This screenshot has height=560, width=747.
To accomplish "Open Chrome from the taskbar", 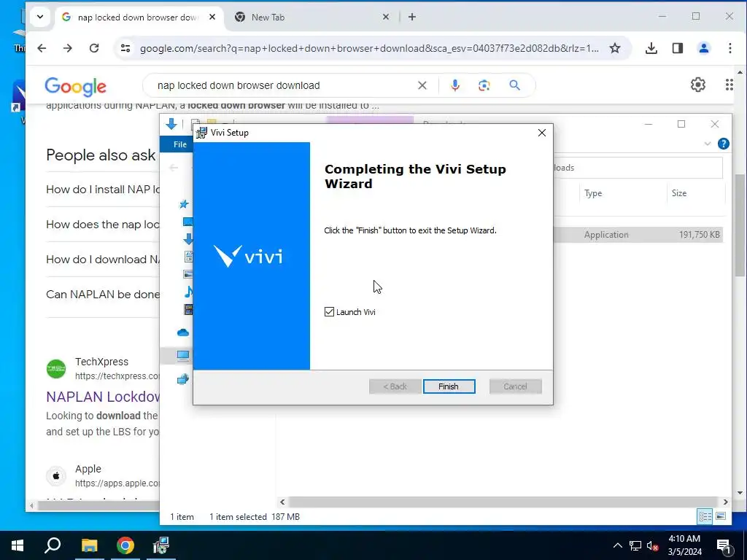I will [x=125, y=545].
